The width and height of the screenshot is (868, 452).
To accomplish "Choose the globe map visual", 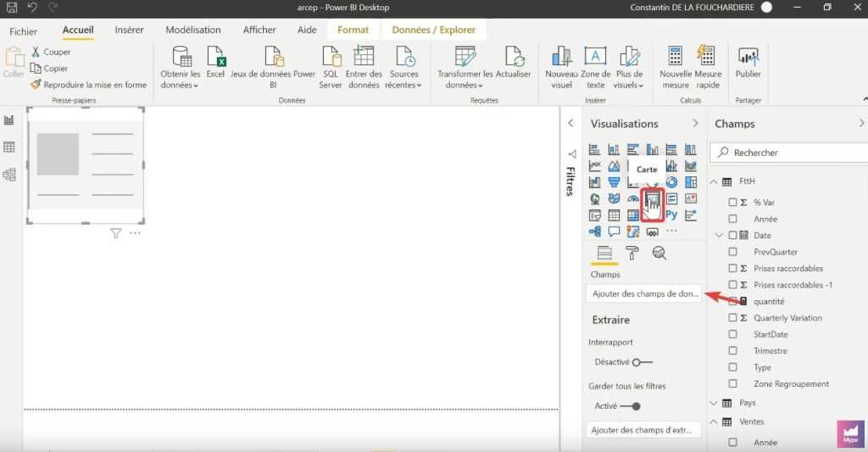I will coord(594,198).
